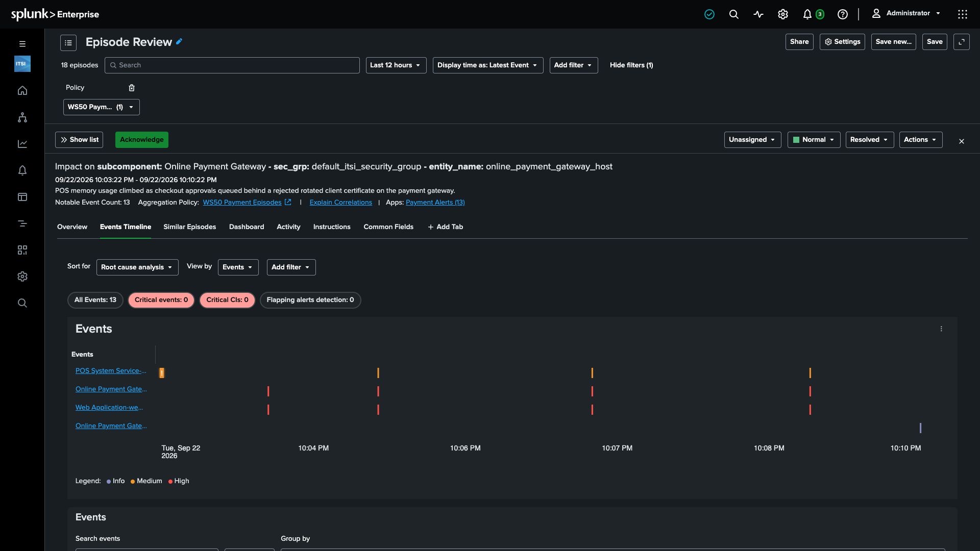The width and height of the screenshot is (980, 551).
Task: Close the episode detail panel
Action: pos(962,141)
